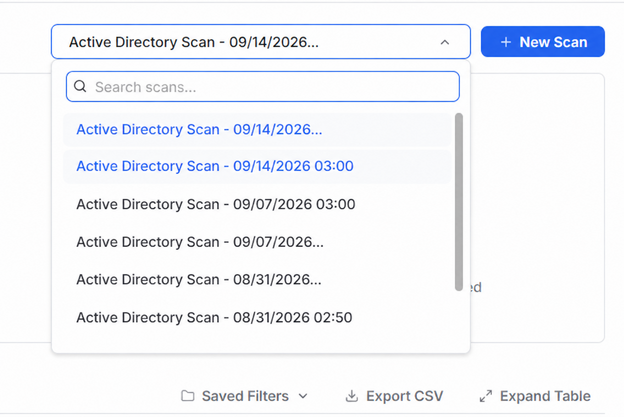Select highlighted Active Directory Scan - 09/14/2026... option
This screenshot has width=624, height=417.
coord(257,129)
